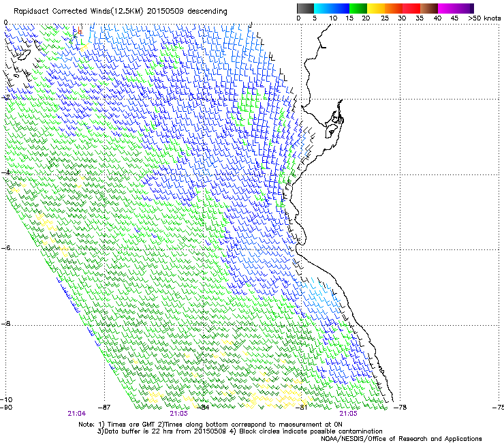
Task: Click the latitude axis label '-10'
Action: click(x=6, y=400)
